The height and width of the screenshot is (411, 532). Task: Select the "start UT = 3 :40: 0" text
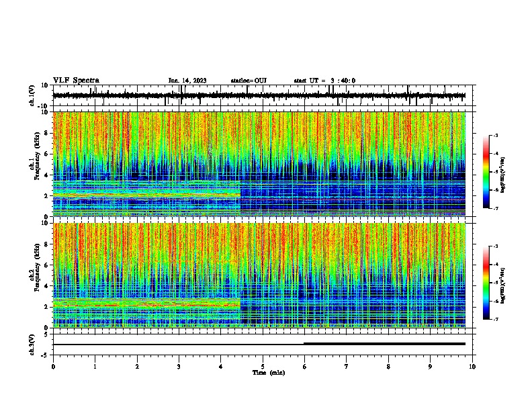tap(324, 81)
